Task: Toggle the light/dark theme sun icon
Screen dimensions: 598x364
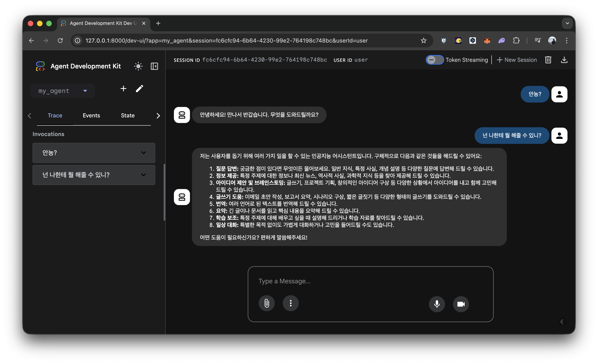Action: (138, 66)
